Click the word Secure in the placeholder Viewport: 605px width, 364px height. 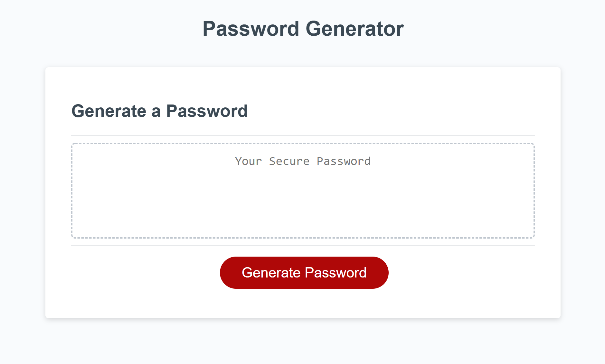point(289,161)
